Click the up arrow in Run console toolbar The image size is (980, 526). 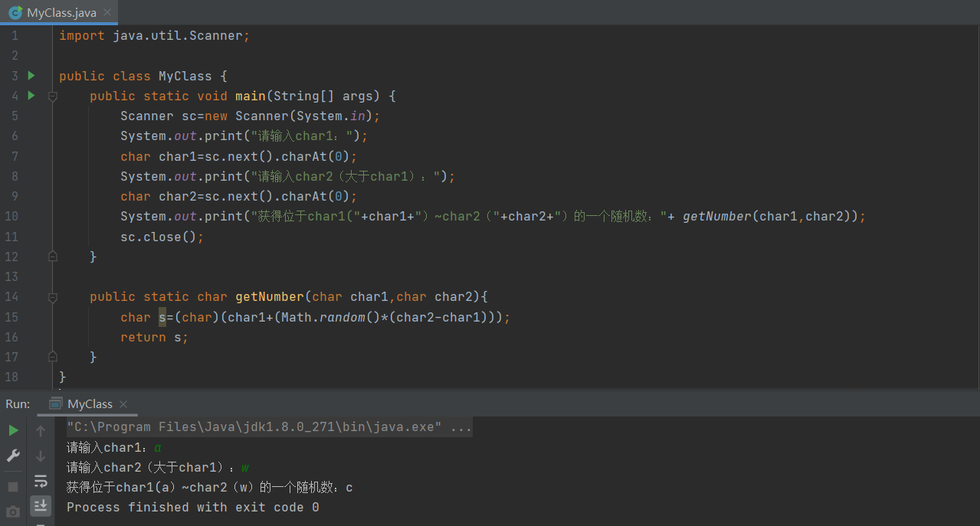[41, 431]
